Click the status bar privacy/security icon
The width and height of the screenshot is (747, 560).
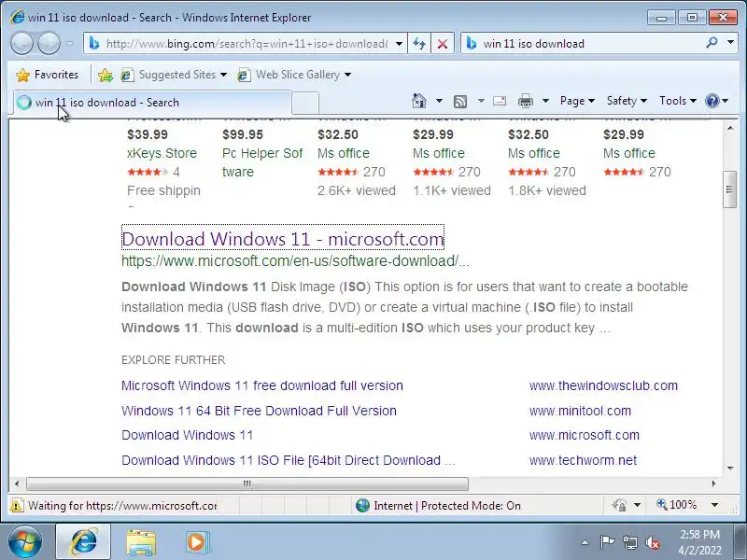coord(619,505)
